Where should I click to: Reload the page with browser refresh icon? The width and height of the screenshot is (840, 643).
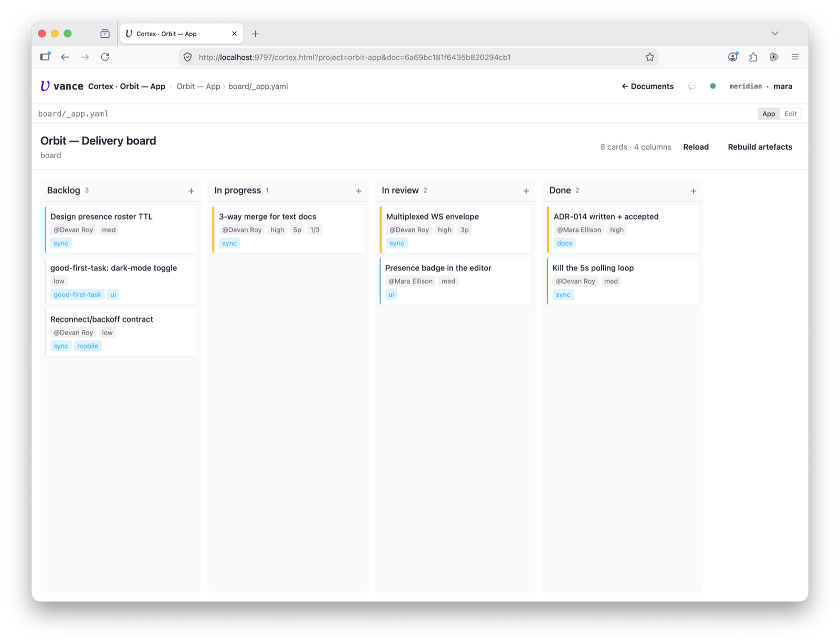coord(105,57)
